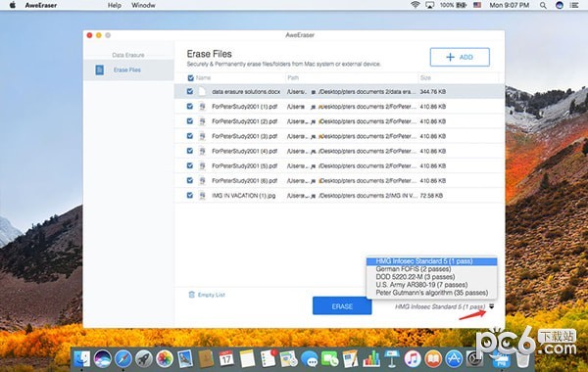Image resolution: width=588 pixels, height=372 pixels.
Task: Open iBooks from the dock
Action: [x=433, y=359]
